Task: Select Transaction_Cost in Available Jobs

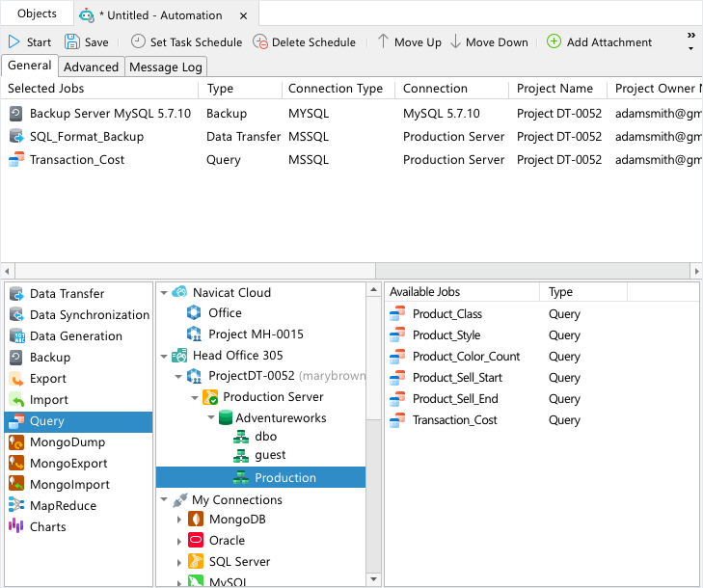Action: [542, 420]
